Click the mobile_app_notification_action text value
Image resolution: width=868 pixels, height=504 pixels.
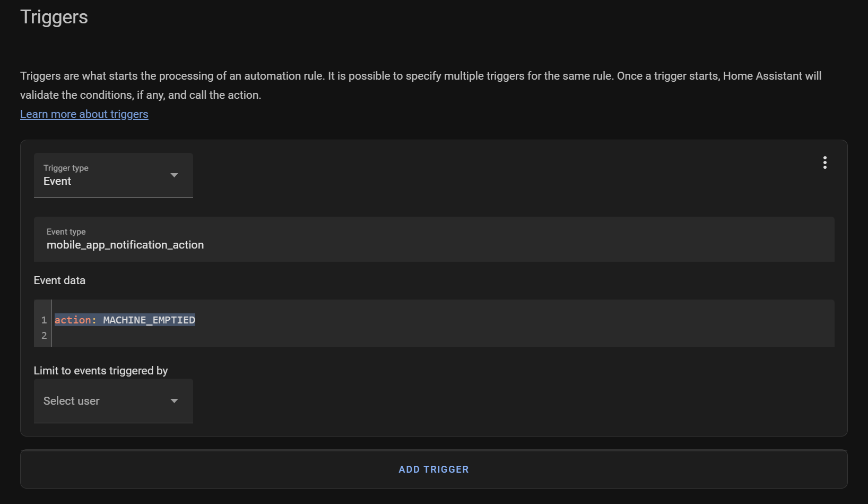pyautogui.click(x=125, y=245)
